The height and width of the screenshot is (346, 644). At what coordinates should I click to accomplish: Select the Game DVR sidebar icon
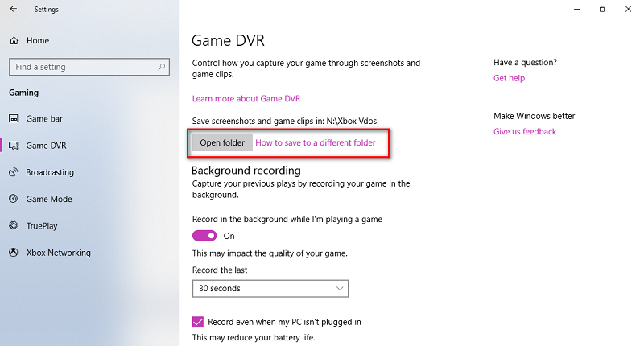(x=14, y=146)
